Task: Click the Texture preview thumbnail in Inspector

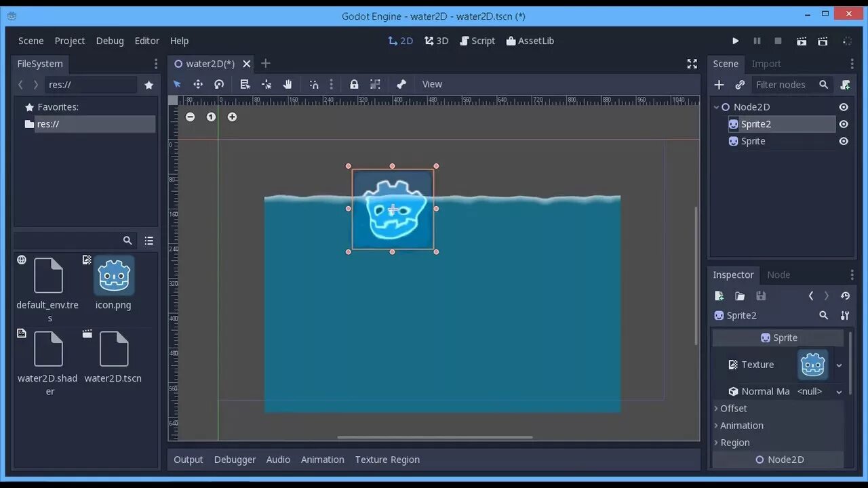Action: coord(812,365)
